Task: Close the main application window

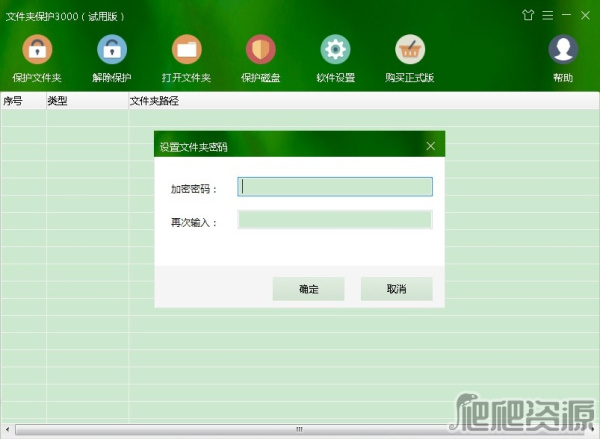Action: pyautogui.click(x=585, y=15)
